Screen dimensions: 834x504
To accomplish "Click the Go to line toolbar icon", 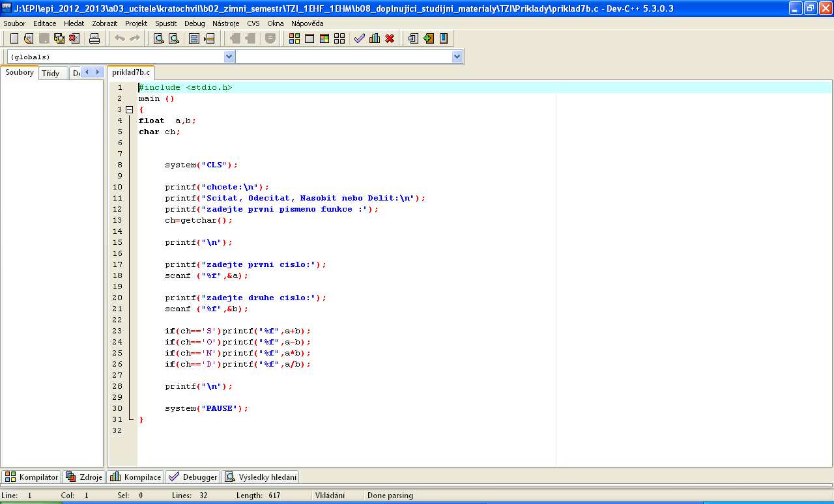I will 209,38.
